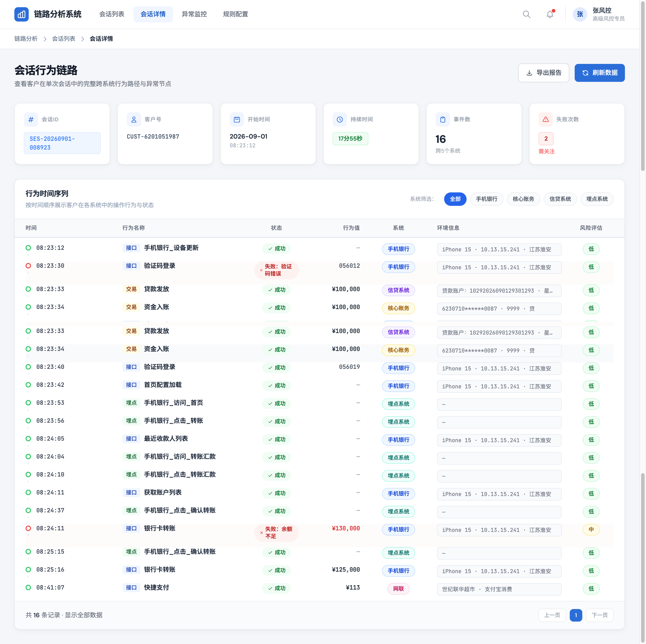Screen dimensions: 646x644
Task: Open the 会话详情 nav tab
Action: [153, 14]
